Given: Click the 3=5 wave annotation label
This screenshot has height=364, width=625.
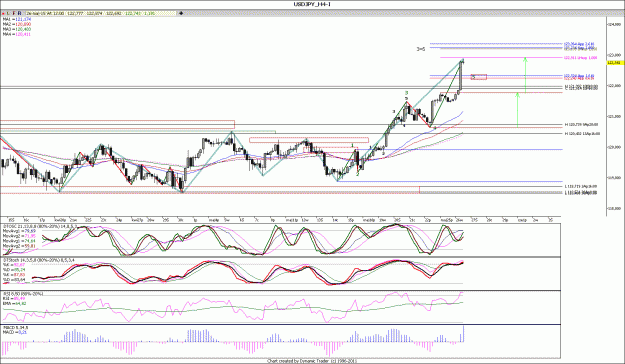Looking at the screenshot, I should [421, 49].
